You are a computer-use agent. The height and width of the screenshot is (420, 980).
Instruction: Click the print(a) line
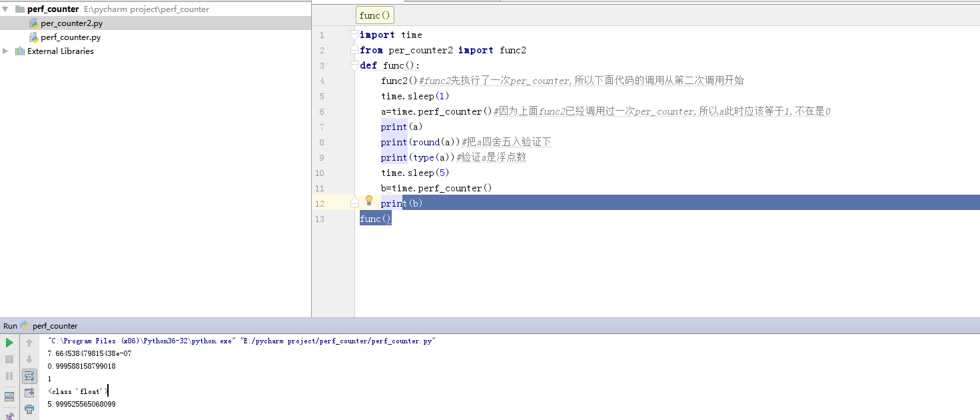(402, 127)
